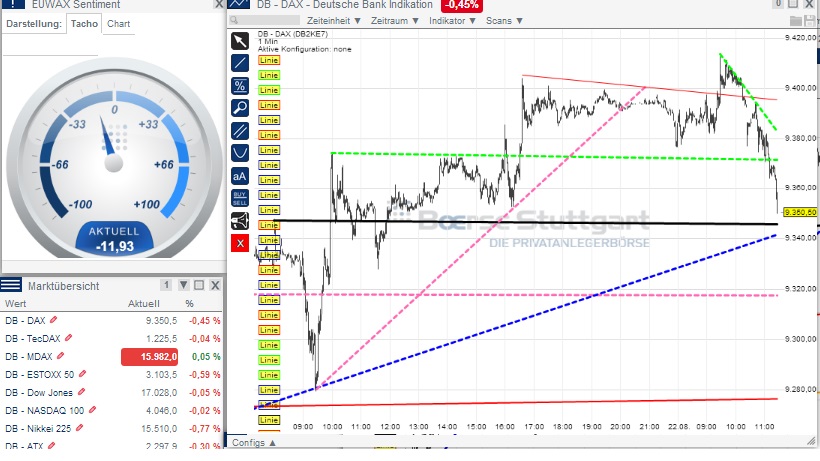Image resolution: width=820 pixels, height=461 pixels.
Task: Click the edit pencil next to DB - Nikkei 225
Action: pyautogui.click(x=79, y=428)
